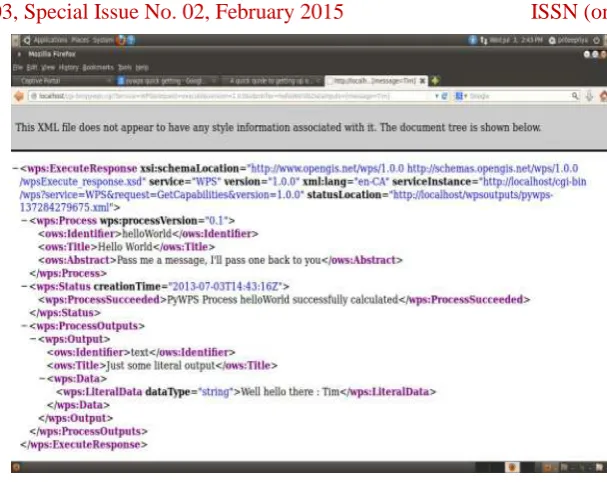The image size is (607, 482).
Task: Close the localhost message=Tim tab
Action: [422, 81]
